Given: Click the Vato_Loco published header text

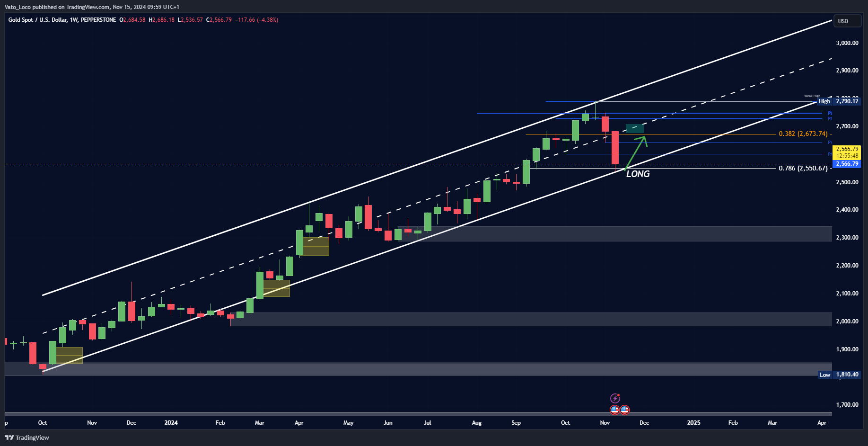Looking at the screenshot, I should coord(92,7).
